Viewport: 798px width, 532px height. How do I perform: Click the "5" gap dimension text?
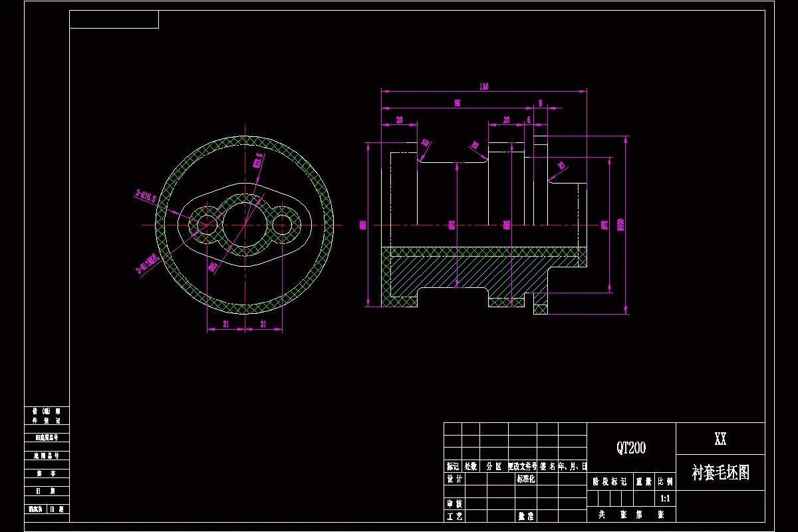click(x=529, y=120)
